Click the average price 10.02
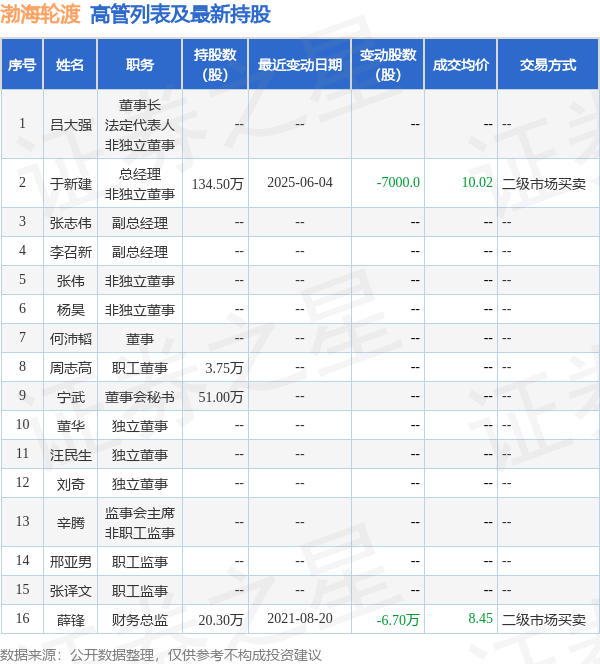Screen dimensions: 600x664 pyautogui.click(x=477, y=183)
